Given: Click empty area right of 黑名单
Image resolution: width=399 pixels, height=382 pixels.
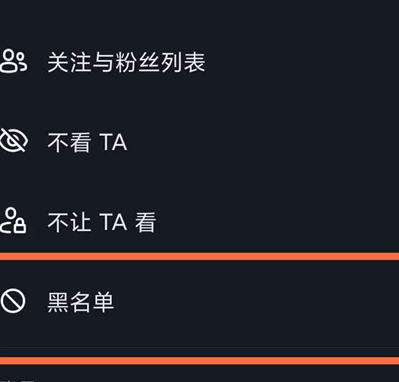Looking at the screenshot, I should point(257,303).
